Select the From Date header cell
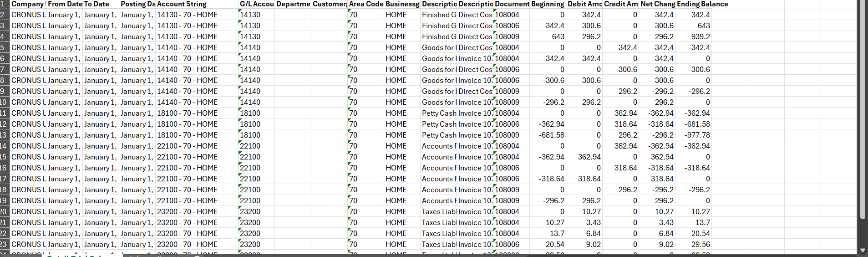 tap(65, 4)
